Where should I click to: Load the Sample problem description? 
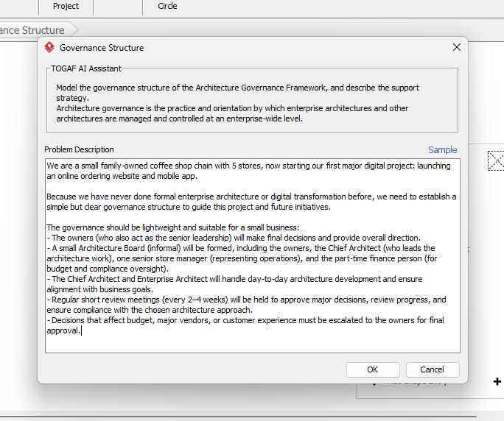tap(442, 149)
